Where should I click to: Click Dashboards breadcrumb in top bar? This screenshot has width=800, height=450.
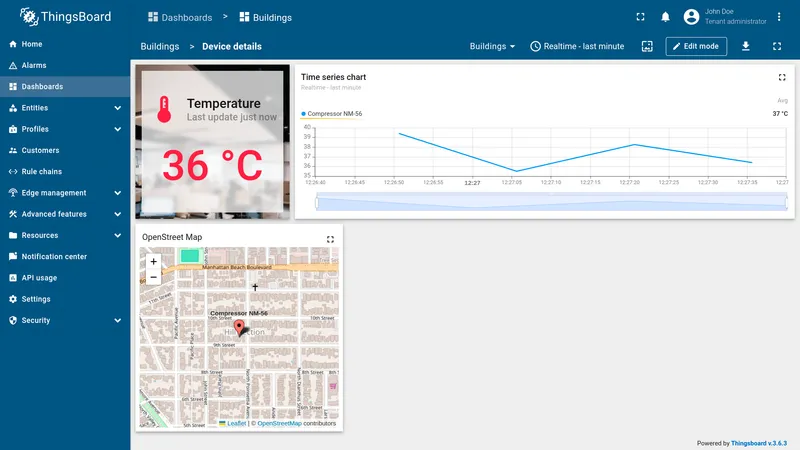click(180, 17)
